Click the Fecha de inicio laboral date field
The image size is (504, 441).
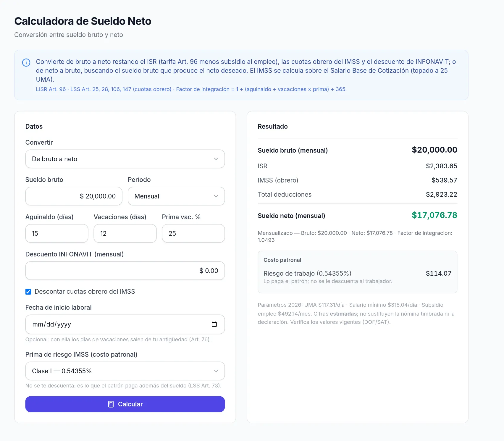click(x=125, y=324)
